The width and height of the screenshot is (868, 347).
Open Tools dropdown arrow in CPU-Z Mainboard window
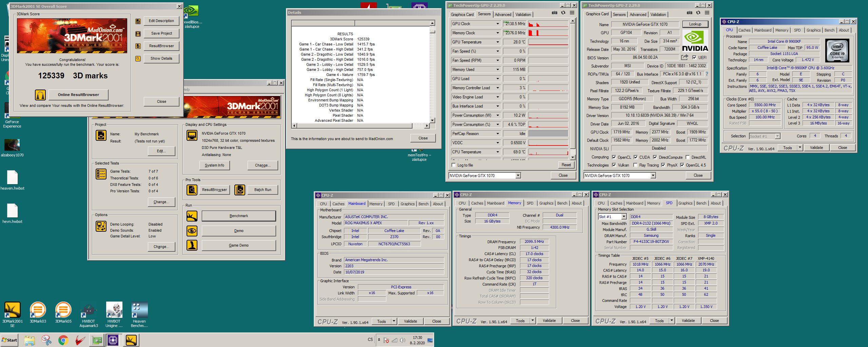point(394,321)
